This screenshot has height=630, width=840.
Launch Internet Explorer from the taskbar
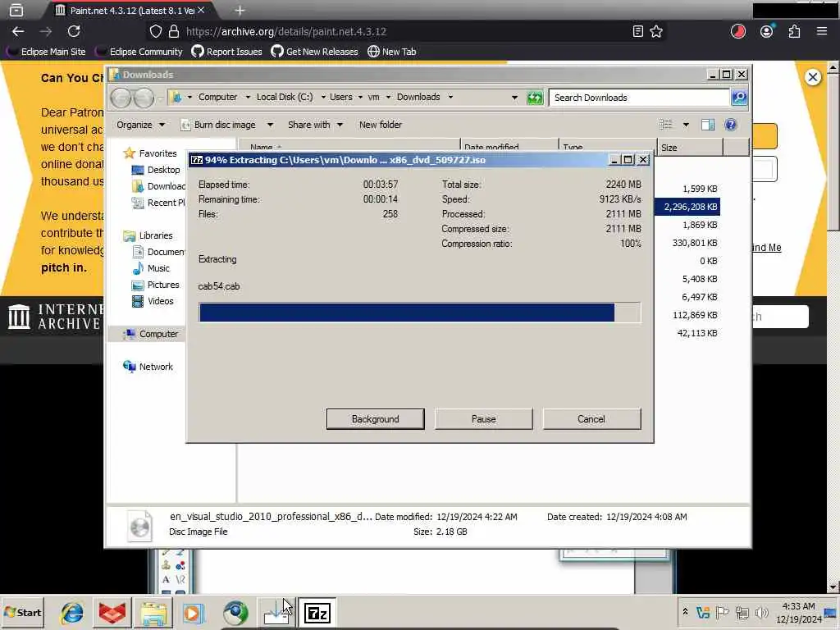(72, 613)
